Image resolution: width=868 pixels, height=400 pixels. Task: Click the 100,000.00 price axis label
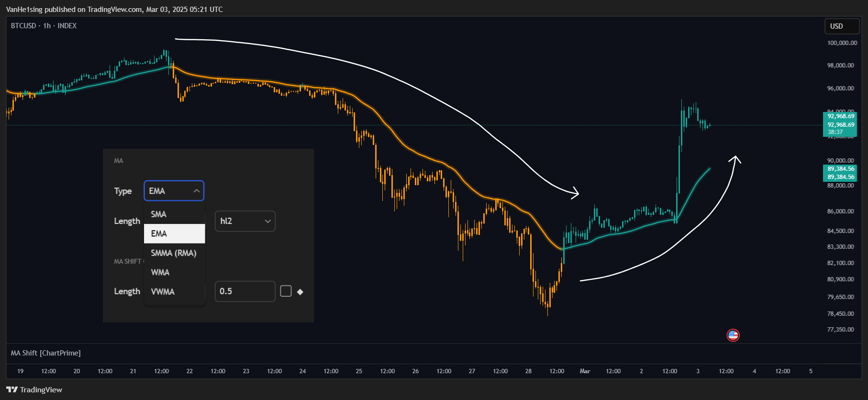tap(842, 43)
